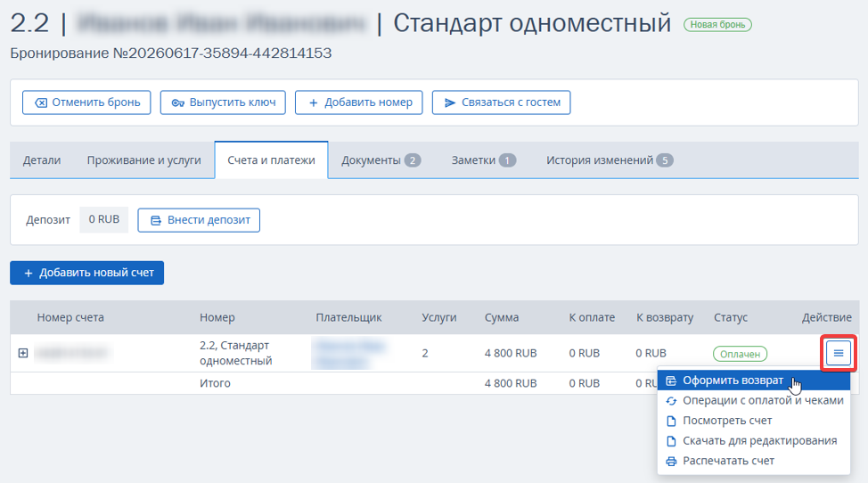Open the Документы tab

[x=381, y=160]
